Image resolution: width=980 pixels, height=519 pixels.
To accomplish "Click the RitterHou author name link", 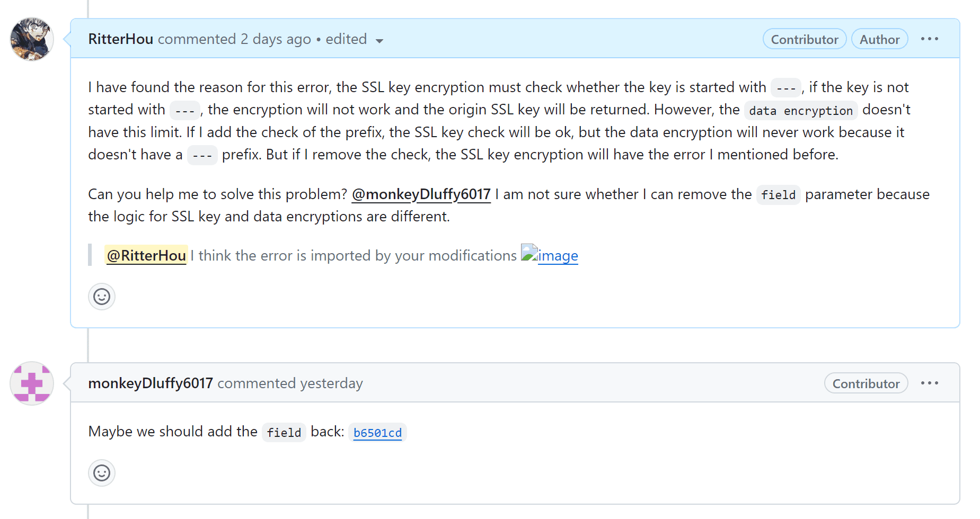I will (120, 39).
